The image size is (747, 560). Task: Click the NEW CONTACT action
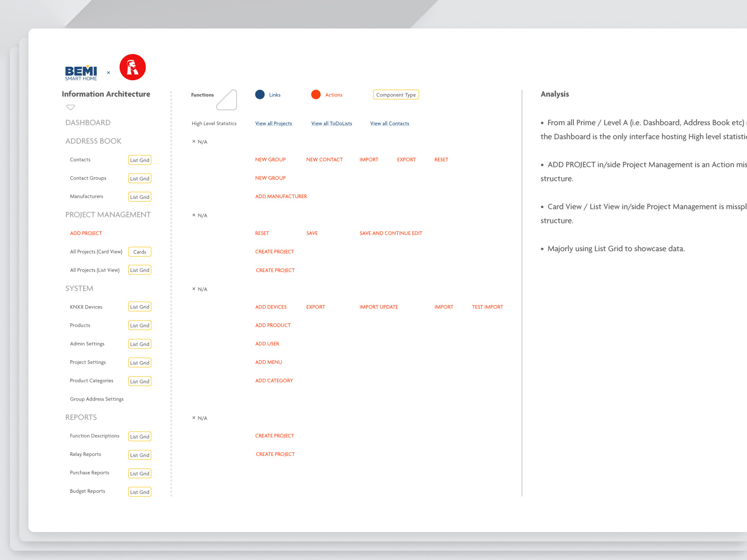pos(324,160)
